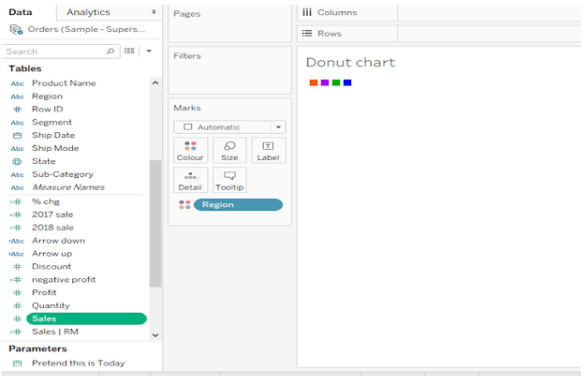Select the Sub-Category field

[63, 174]
